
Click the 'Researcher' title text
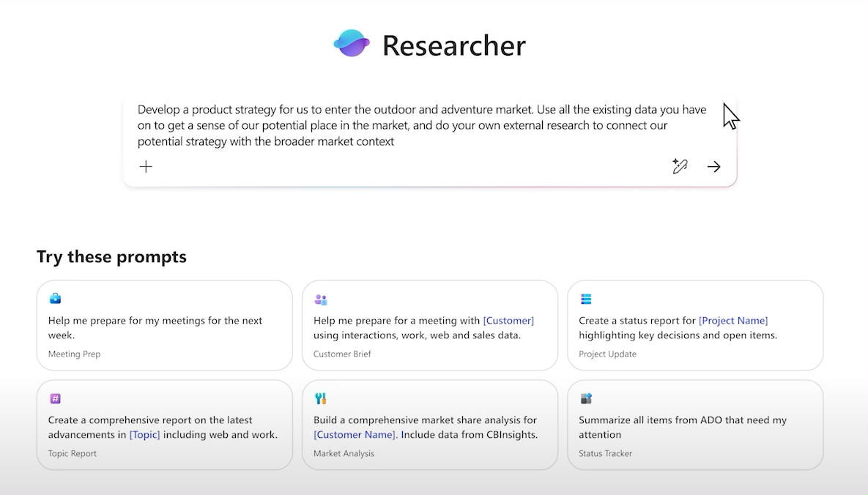tap(454, 45)
